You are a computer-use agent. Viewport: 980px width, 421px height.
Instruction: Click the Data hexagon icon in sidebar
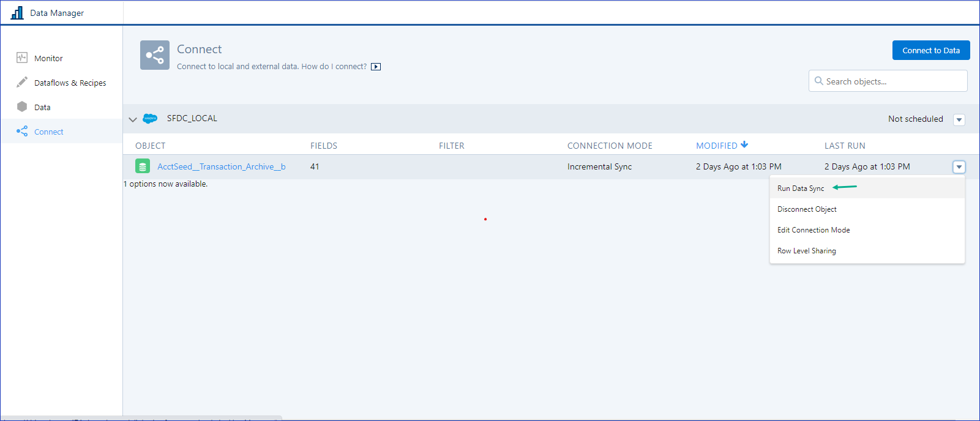pyautogui.click(x=22, y=106)
